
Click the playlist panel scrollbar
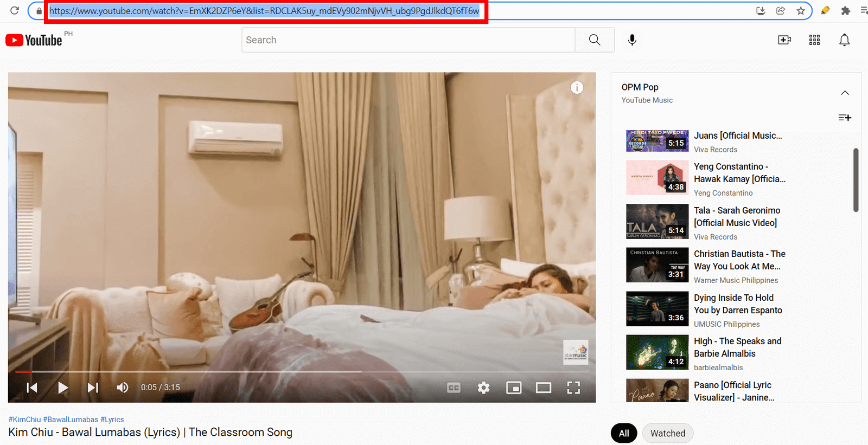point(856,180)
